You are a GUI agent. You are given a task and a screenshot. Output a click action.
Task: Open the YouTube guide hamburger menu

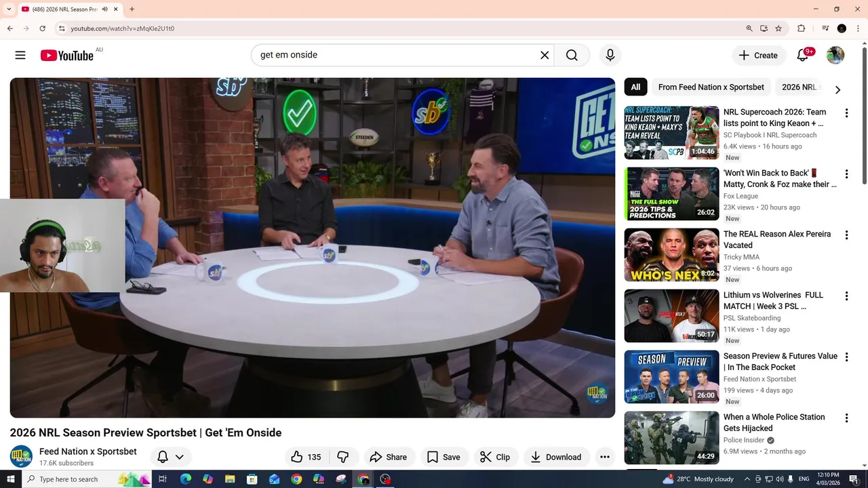point(20,55)
